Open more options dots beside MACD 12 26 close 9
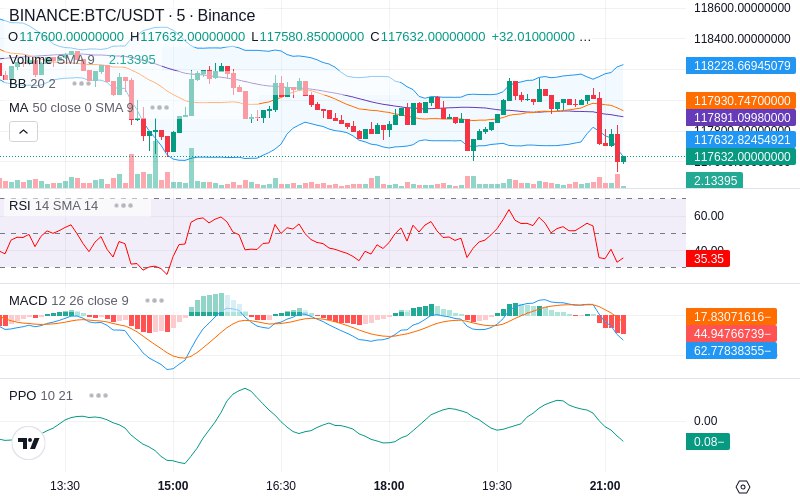 click(154, 301)
